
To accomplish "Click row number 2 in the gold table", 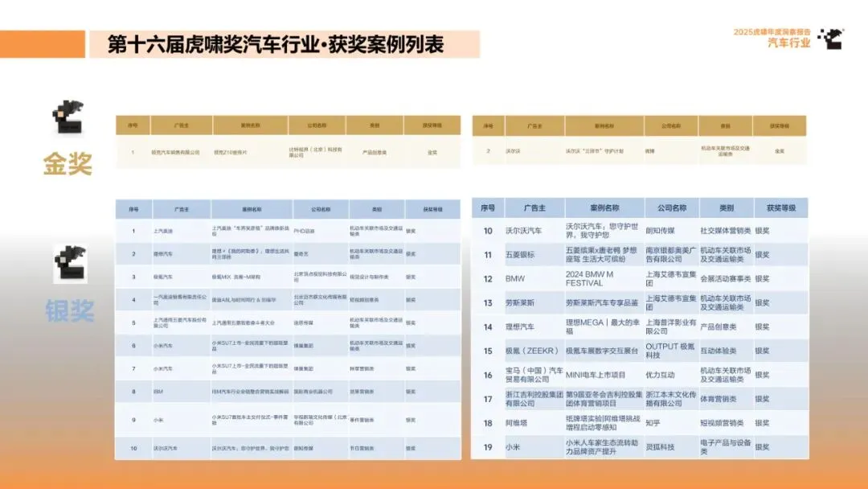I will [488, 151].
